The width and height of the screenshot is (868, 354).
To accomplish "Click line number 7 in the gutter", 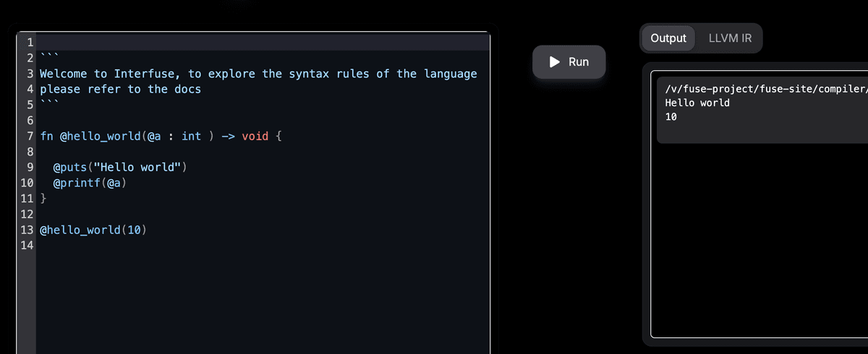I will tap(30, 136).
